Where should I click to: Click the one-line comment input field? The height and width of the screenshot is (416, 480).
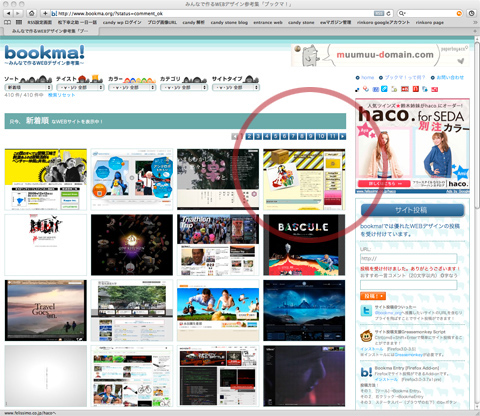(408, 285)
